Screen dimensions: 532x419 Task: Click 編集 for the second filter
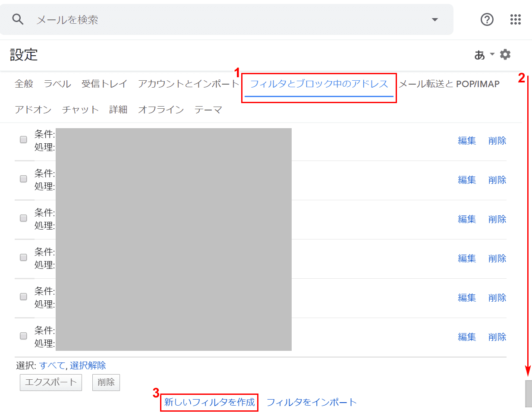click(467, 180)
